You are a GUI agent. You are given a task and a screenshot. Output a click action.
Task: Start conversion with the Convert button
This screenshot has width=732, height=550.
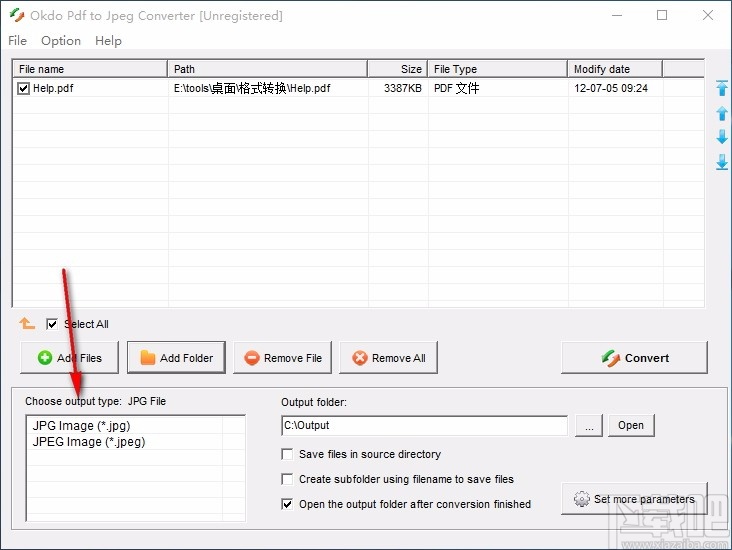click(634, 358)
